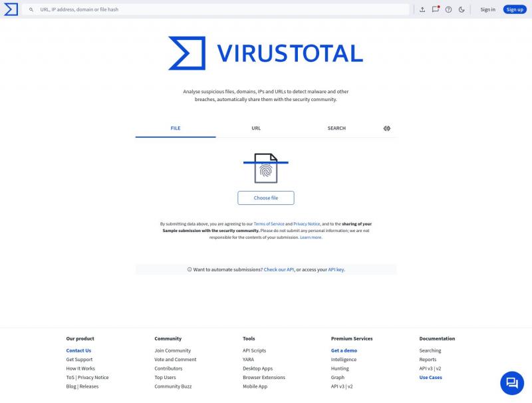Click the search magnifier icon
532x403 pixels.
click(31, 9)
